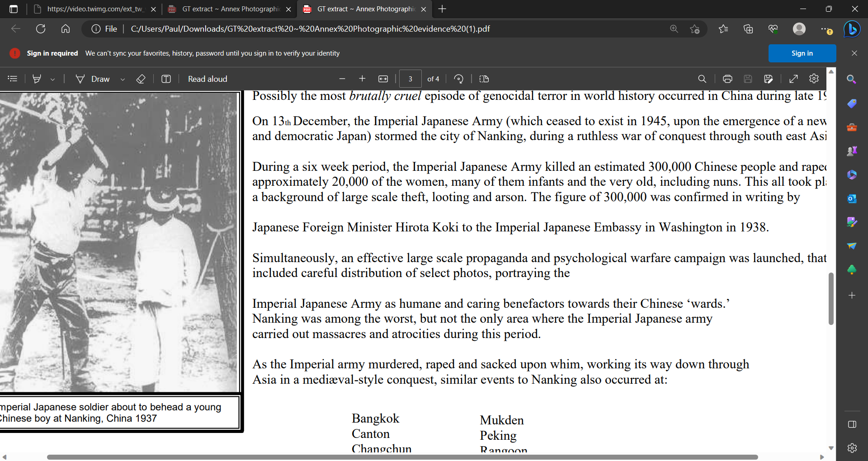Viewport: 868px width, 461px height.
Task: Print the PDF document
Action: pos(727,79)
